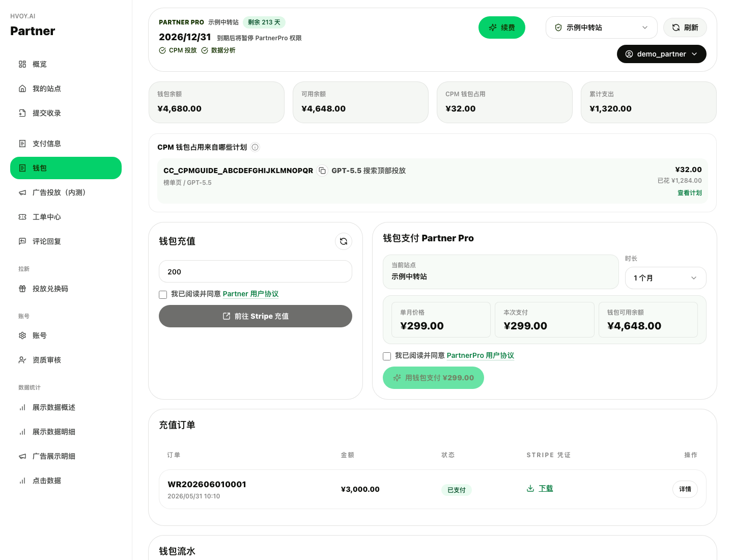The height and width of the screenshot is (560, 733).
Task: Click shield icon in site selector
Action: point(558,27)
